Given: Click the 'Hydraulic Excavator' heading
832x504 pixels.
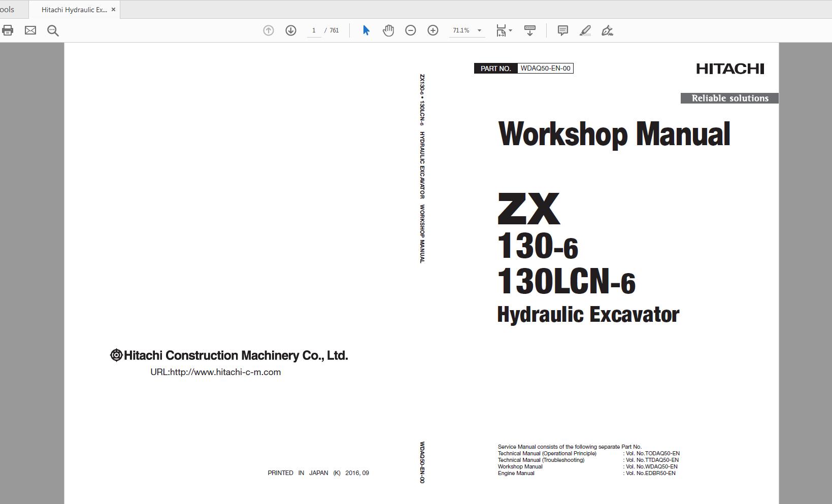Looking at the screenshot, I should click(588, 315).
